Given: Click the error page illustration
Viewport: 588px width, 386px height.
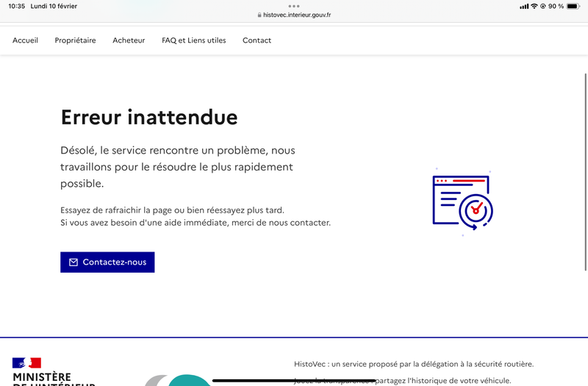Looking at the screenshot, I should point(463,202).
